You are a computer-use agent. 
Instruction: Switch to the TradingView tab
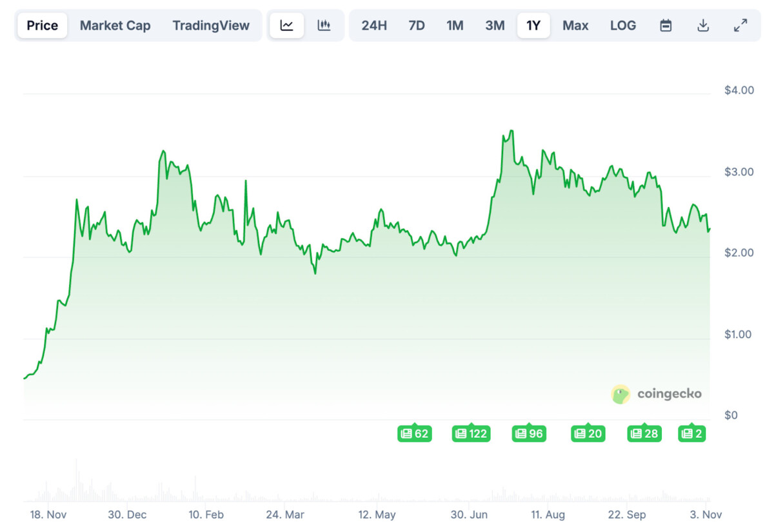211,26
